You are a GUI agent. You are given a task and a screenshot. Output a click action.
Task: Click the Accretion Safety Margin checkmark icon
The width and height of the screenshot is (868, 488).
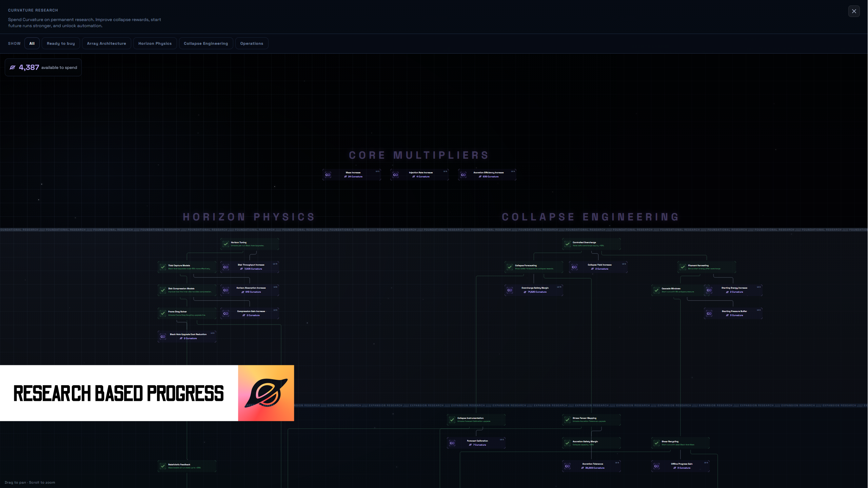coord(568,443)
